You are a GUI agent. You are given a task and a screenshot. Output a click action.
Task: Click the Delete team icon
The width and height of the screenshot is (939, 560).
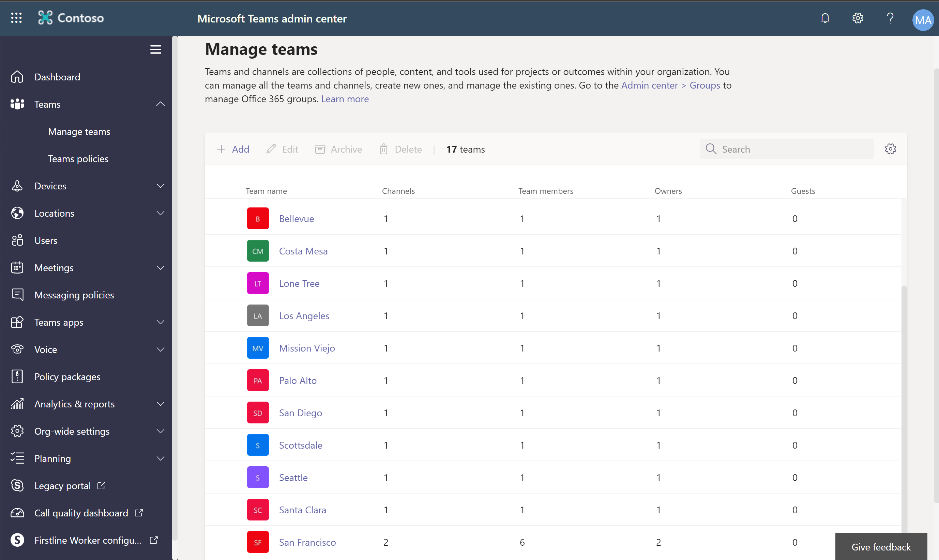(384, 149)
